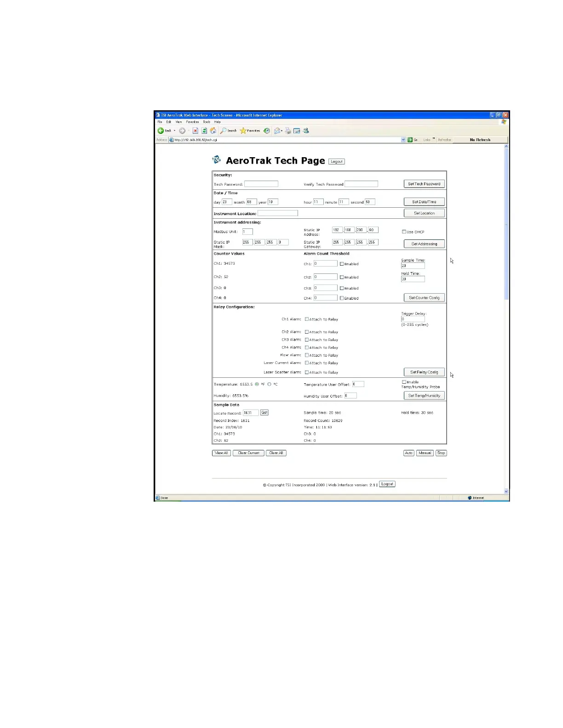Image resolution: width=563 pixels, height=728 pixels.
Task: Click the browser Back arrow icon
Action: (x=161, y=131)
